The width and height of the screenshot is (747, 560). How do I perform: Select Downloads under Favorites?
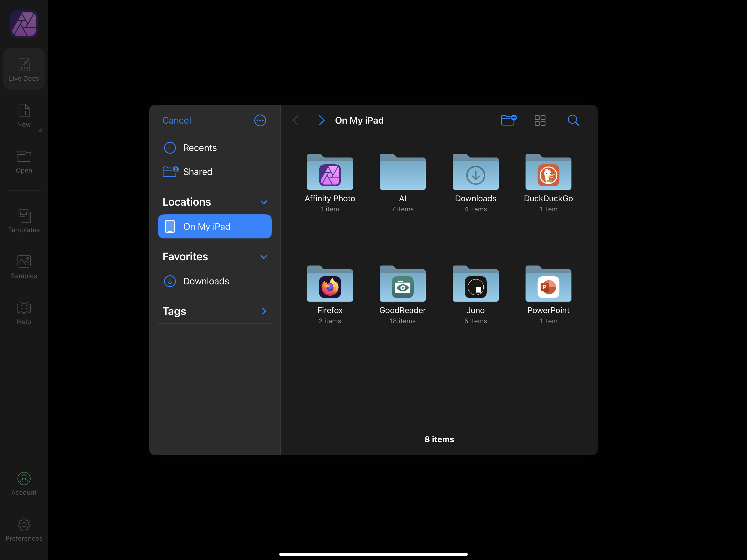[x=215, y=281]
